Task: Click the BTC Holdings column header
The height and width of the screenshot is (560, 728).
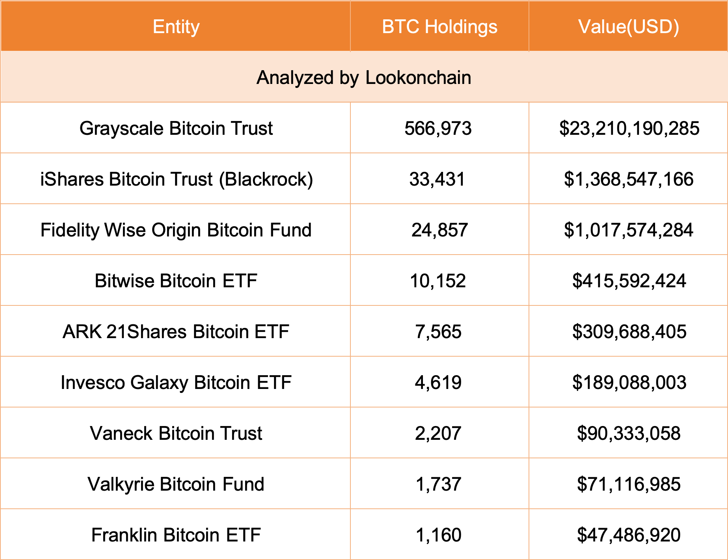Action: click(439, 27)
